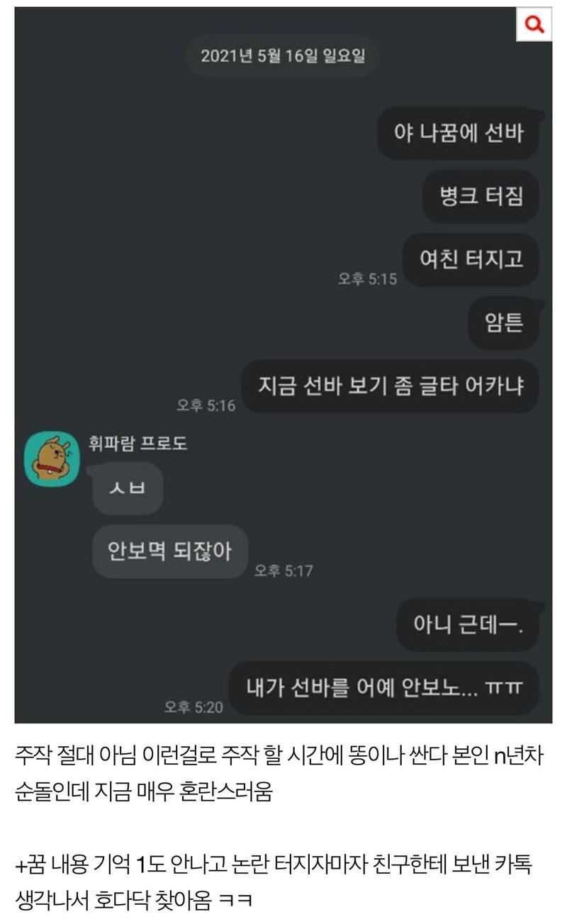Select the date header 2021년 5월 16일 일요일

click(x=283, y=56)
